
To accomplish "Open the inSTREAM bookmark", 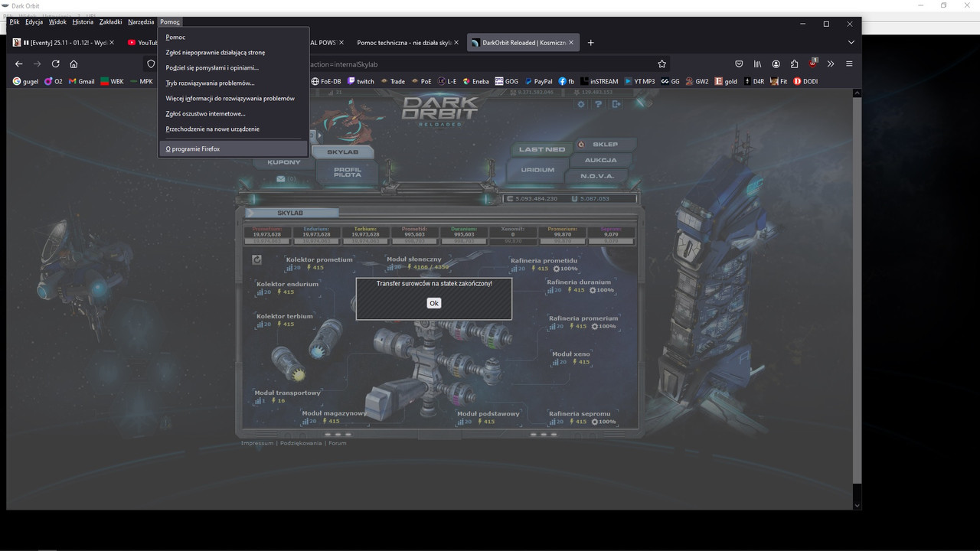I will (x=599, y=81).
